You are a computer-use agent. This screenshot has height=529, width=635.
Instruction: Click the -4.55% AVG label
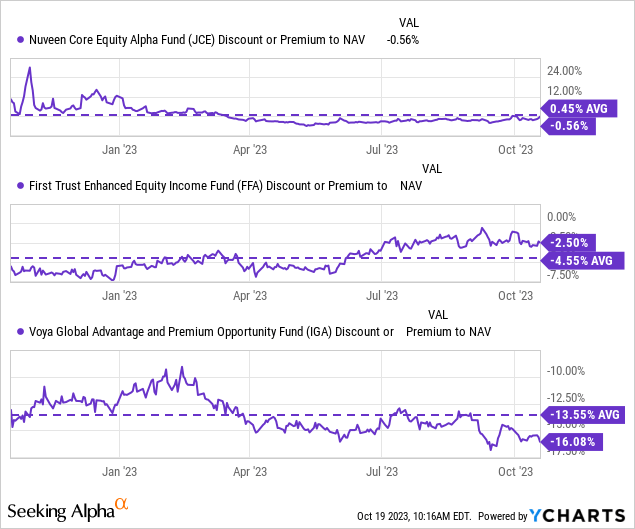point(578,260)
